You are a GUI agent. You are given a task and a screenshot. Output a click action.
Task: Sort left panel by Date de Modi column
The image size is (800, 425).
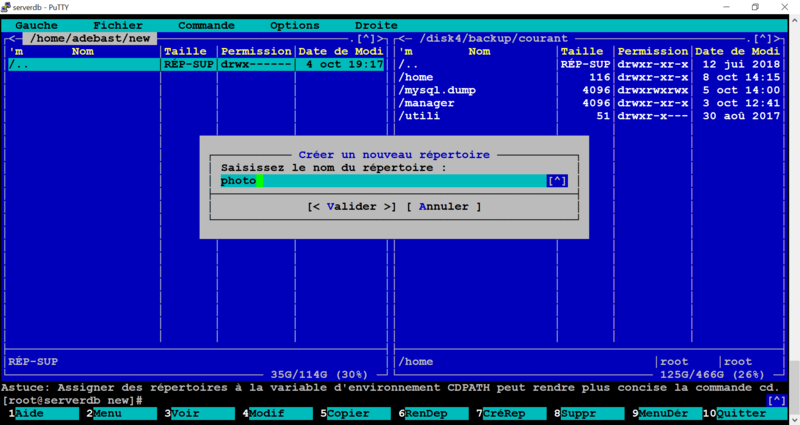[341, 51]
